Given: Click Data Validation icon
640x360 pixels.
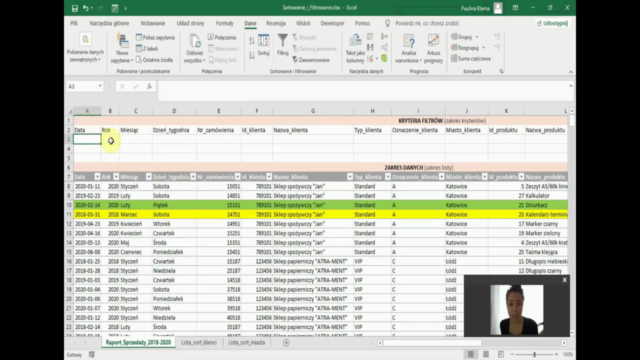Looking at the screenshot, I should tap(370, 59).
